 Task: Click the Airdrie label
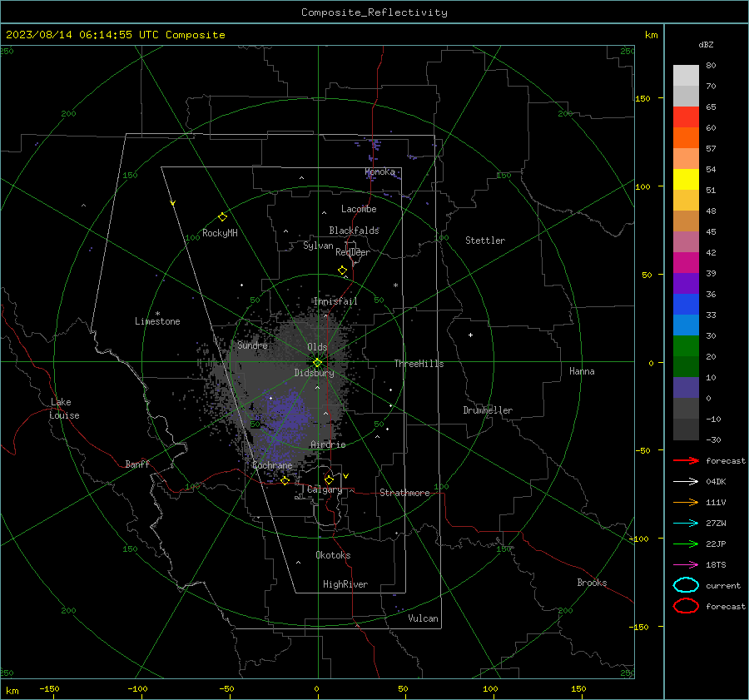tap(328, 444)
